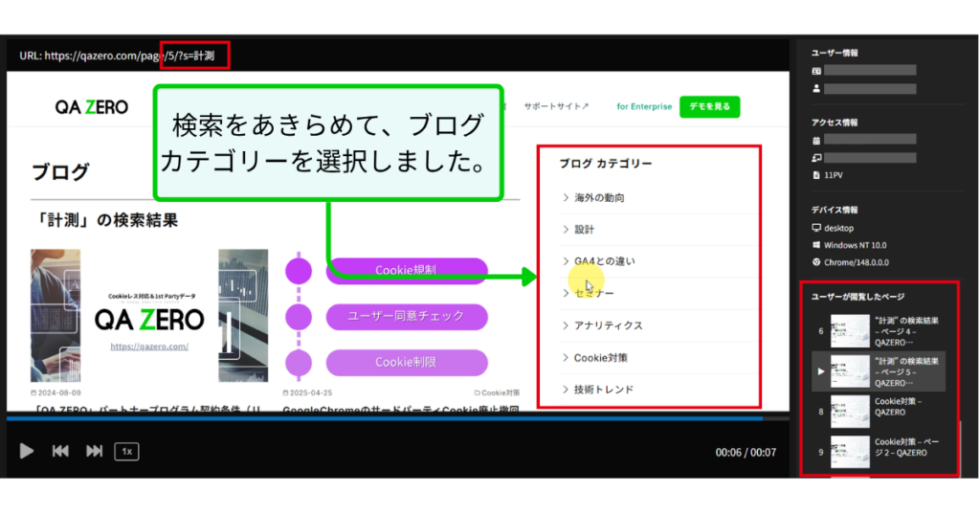Image resolution: width=980 pixels, height=515 pixels.
Task: Click chevron beside アナリティクス
Action: [x=566, y=325]
